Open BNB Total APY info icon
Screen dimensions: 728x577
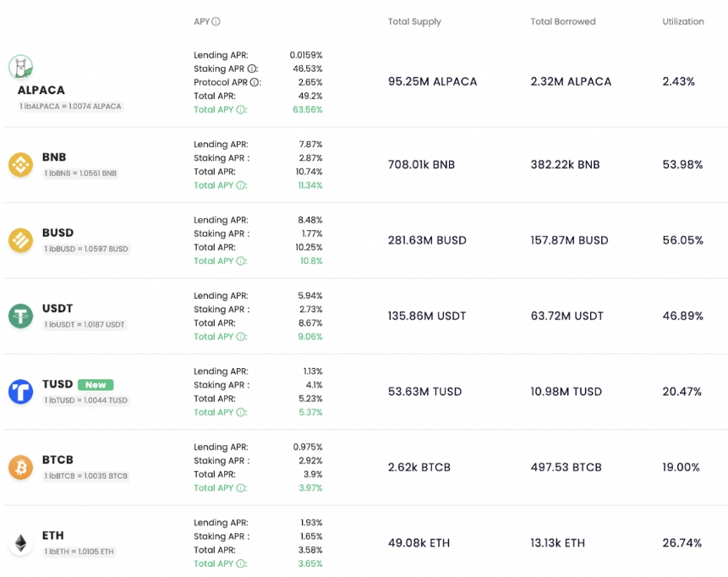click(x=240, y=185)
